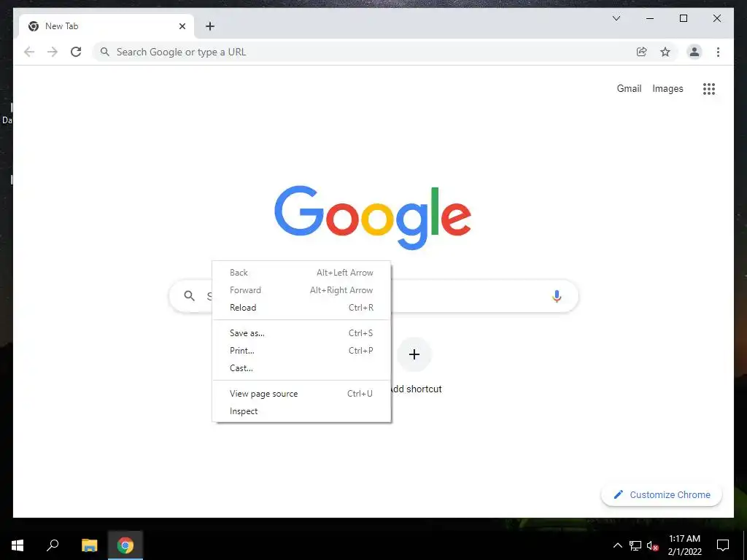This screenshot has width=747, height=560.
Task: Select Reload in context menu
Action: tap(301, 308)
